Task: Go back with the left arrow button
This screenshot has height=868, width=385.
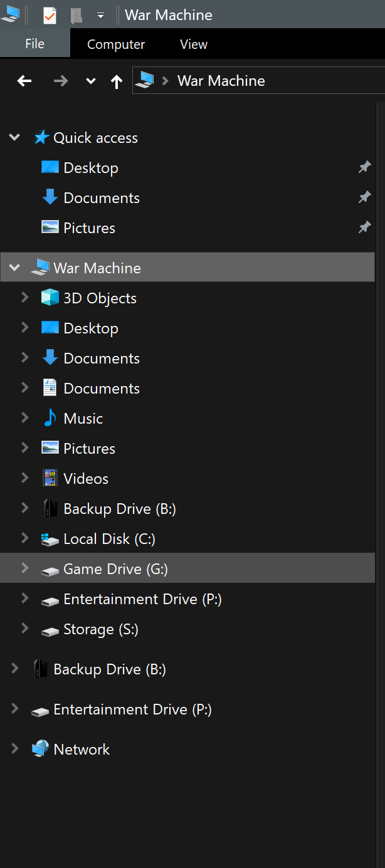Action: click(x=24, y=81)
